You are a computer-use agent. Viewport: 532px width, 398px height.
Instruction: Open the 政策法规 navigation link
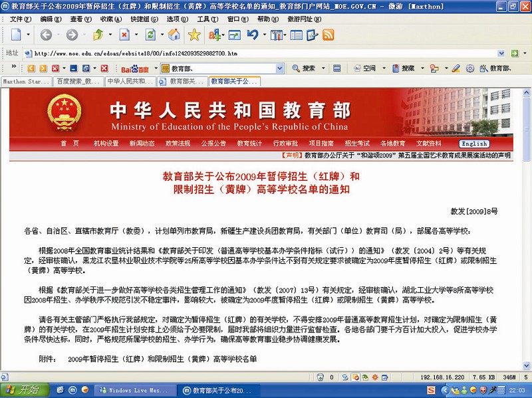pos(178,144)
